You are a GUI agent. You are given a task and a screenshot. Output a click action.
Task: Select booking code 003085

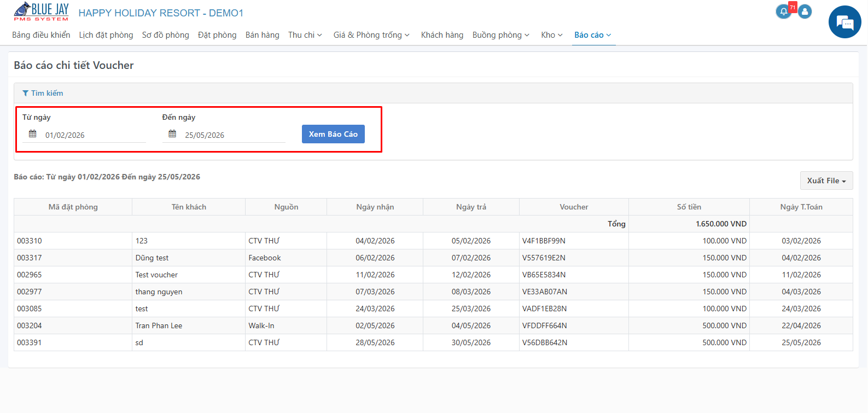pos(30,309)
